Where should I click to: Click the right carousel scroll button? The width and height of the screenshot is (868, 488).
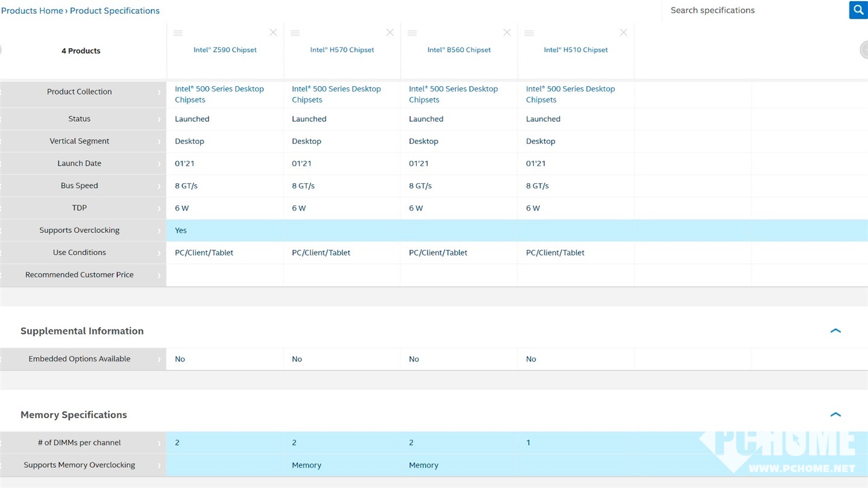[x=864, y=51]
